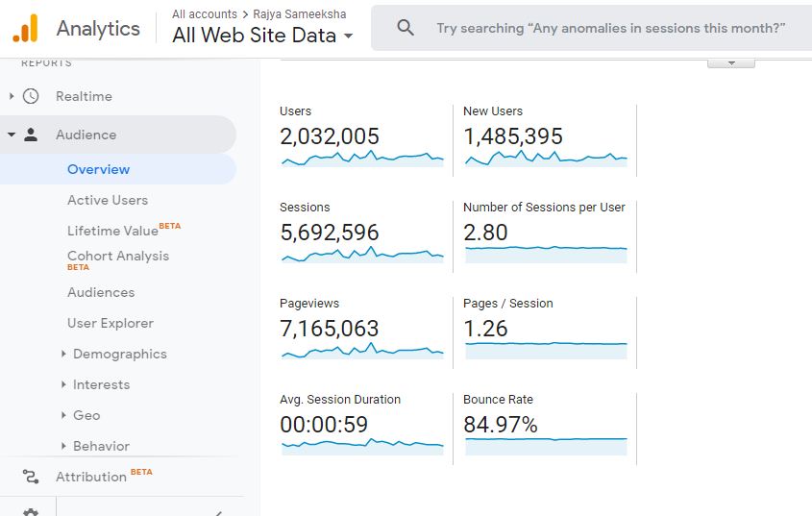The image size is (812, 516).
Task: Select Number of Sessions per User sparkline
Action: click(x=546, y=255)
